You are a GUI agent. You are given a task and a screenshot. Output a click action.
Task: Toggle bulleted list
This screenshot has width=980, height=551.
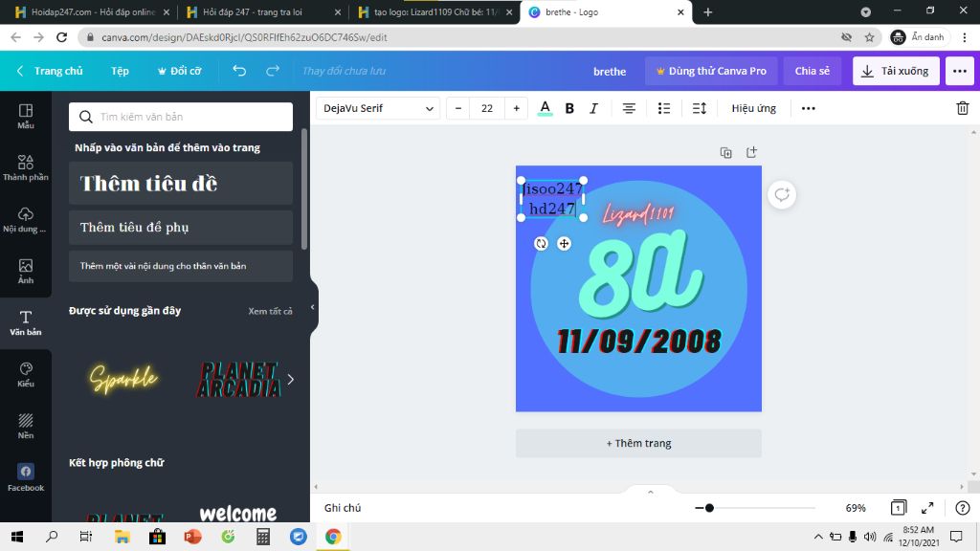pyautogui.click(x=664, y=108)
